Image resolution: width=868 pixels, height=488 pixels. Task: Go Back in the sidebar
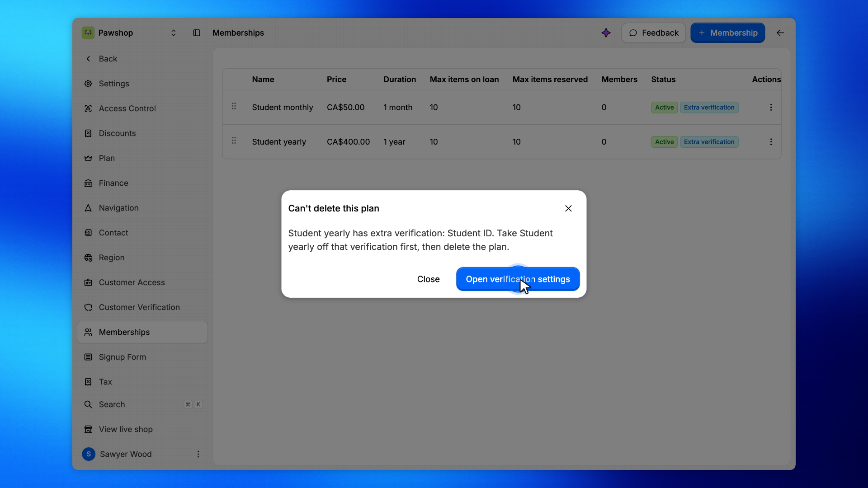(142, 59)
